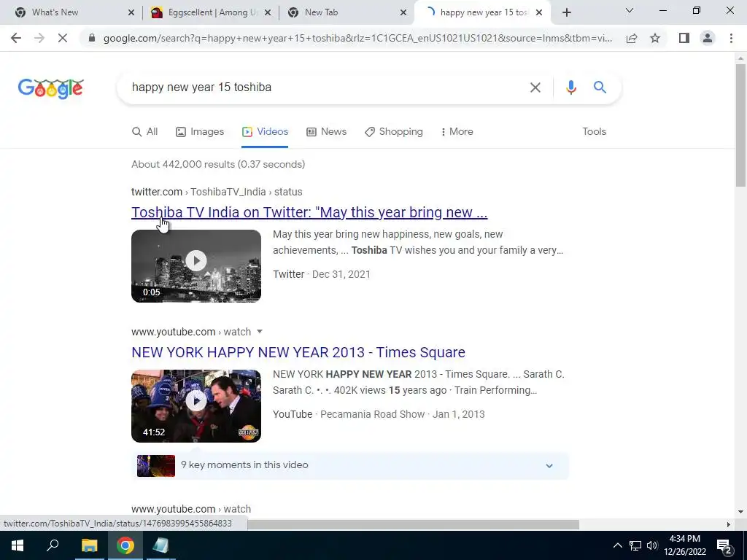
Task: Click the browser forward arrow
Action: (x=39, y=38)
